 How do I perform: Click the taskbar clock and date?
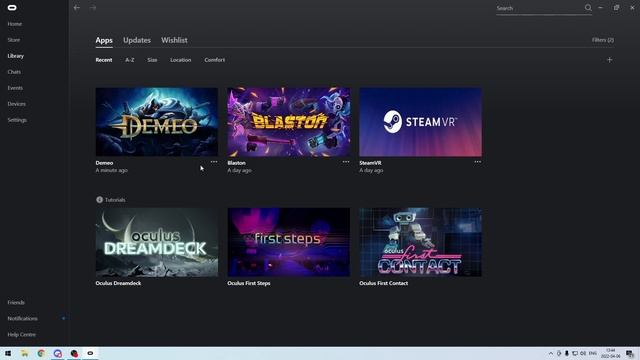coord(610,353)
